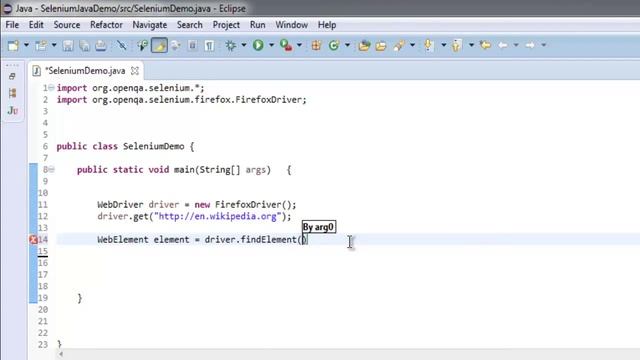Image resolution: width=640 pixels, height=360 pixels.
Task: Click the second New toolbar icon
Action: tap(41, 45)
